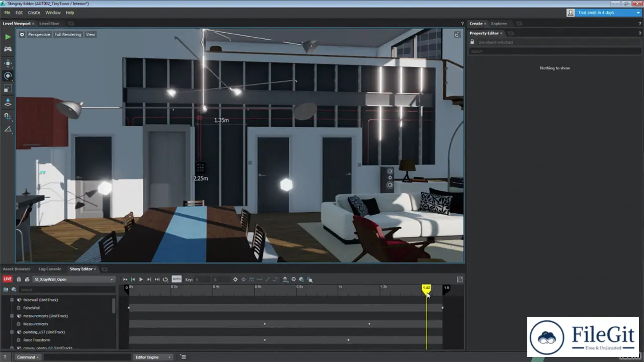644x362 pixels.
Task: Open the gamepad test-level icon
Action: point(8,49)
